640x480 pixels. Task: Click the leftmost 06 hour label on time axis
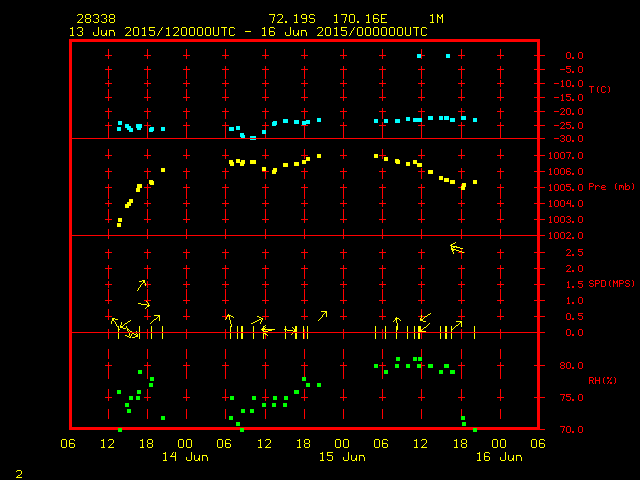pyautogui.click(x=69, y=444)
